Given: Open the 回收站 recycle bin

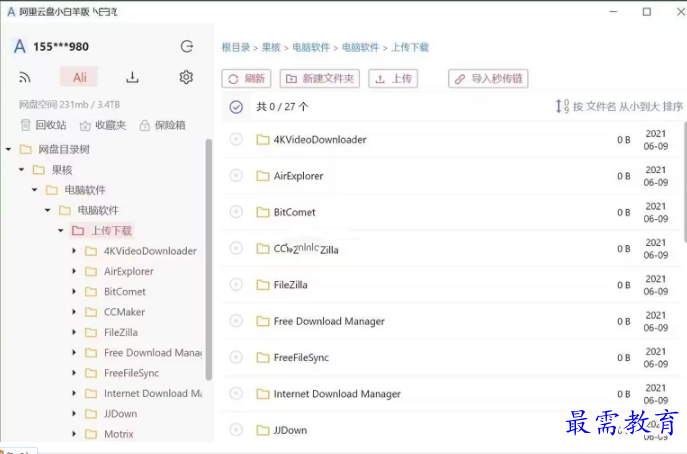Looking at the screenshot, I should pos(43,125).
